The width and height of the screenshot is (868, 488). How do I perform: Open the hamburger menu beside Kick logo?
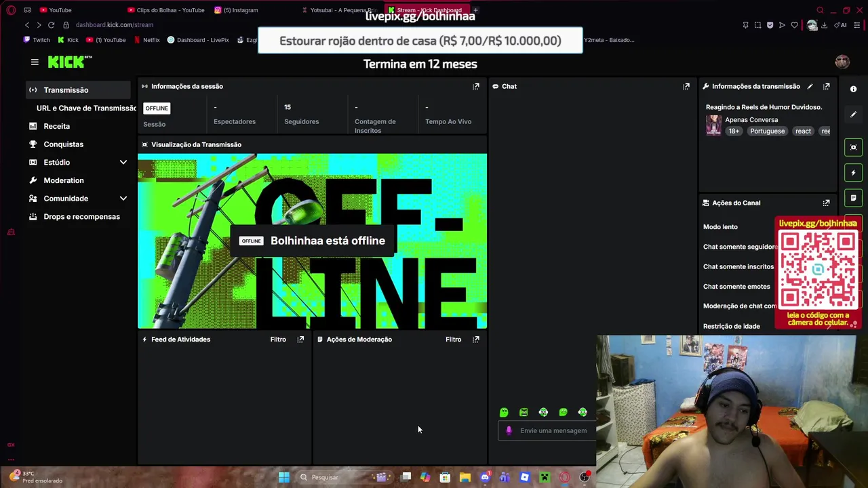pos(35,62)
